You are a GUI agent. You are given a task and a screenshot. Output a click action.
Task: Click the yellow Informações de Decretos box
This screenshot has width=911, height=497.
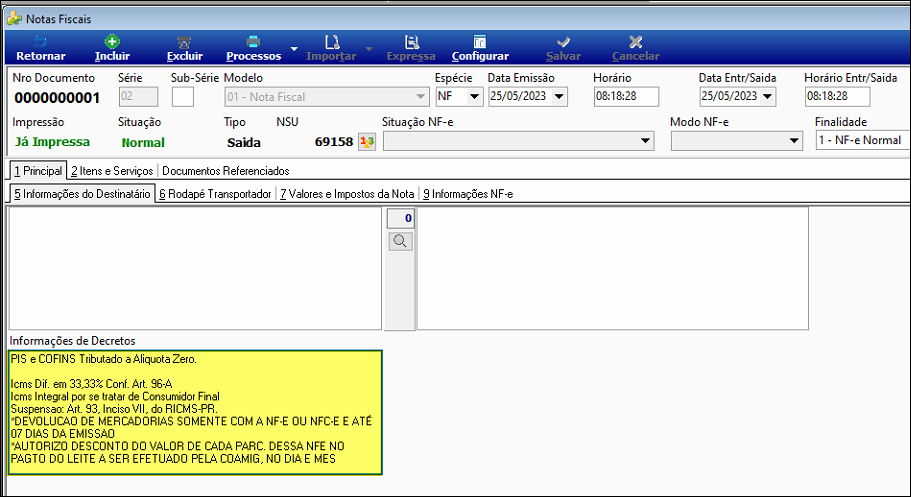click(195, 412)
